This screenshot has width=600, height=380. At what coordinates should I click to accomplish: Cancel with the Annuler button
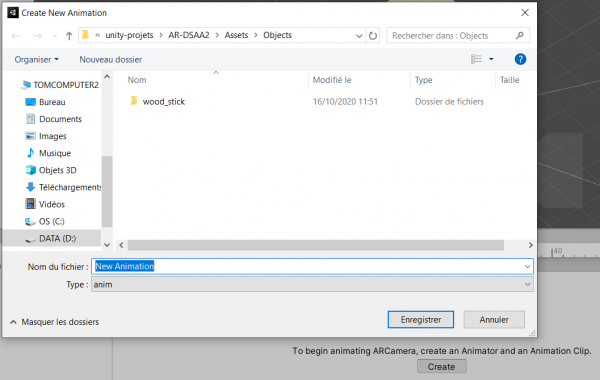pyautogui.click(x=494, y=320)
